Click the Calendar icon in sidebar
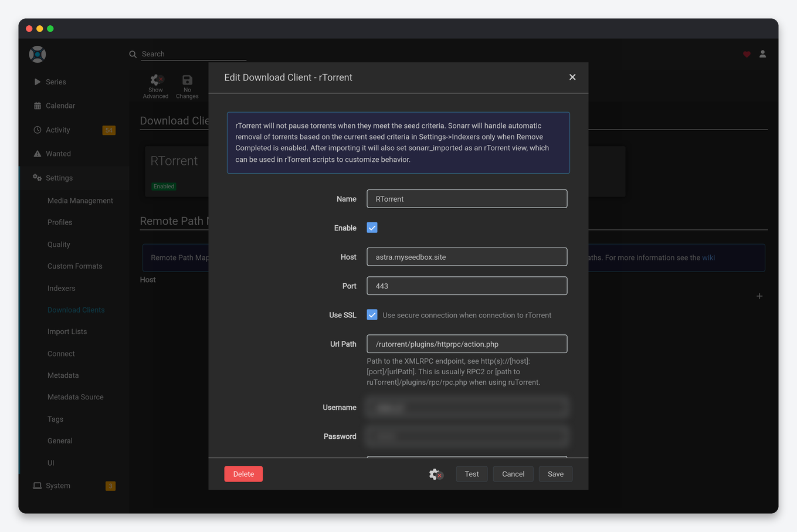The height and width of the screenshot is (532, 797). [38, 106]
